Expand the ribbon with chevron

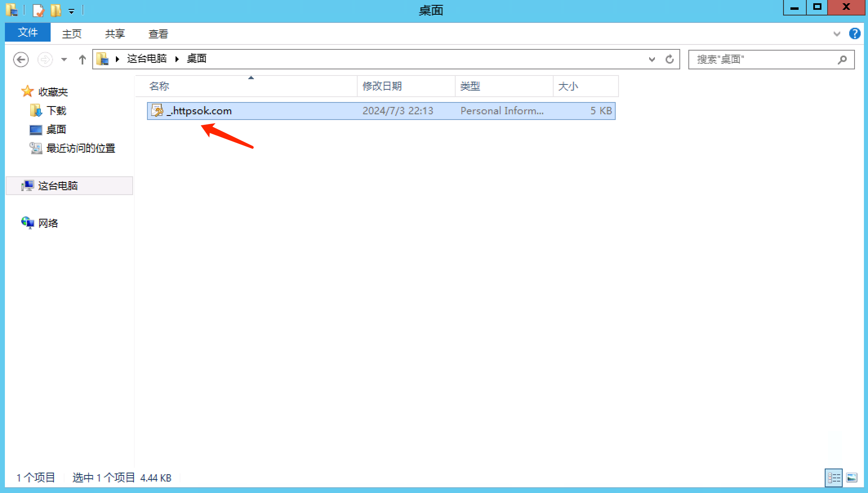[837, 34]
